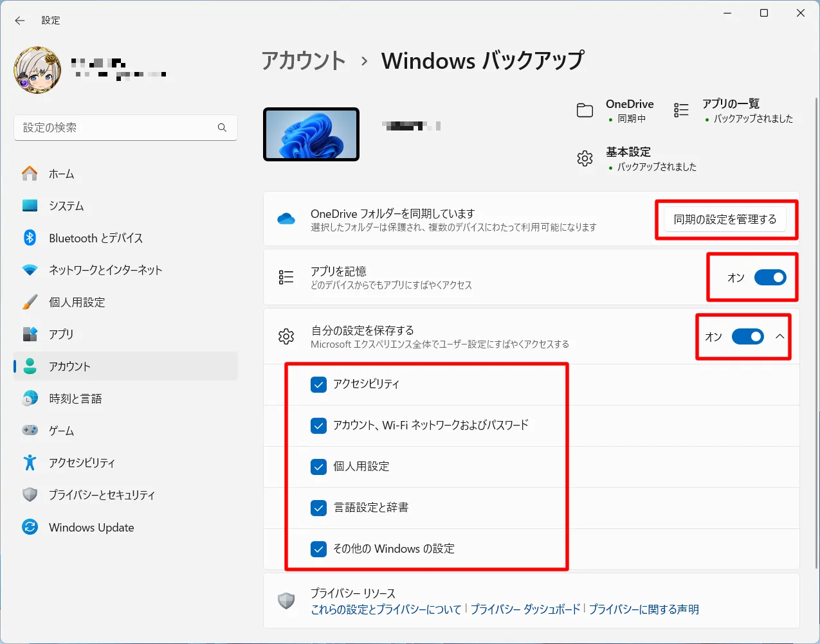
Task: Open これらの設定とプライバシーについて link
Action: 386,609
